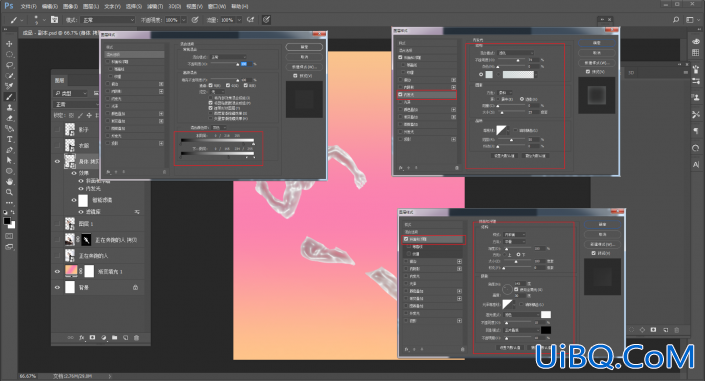Click the foreground color swatch
Image resolution: width=705 pixels, height=381 pixels.
(7, 221)
